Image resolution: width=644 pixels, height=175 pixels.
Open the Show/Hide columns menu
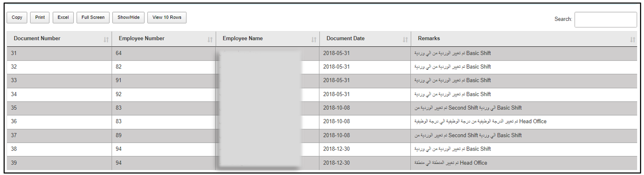point(128,17)
